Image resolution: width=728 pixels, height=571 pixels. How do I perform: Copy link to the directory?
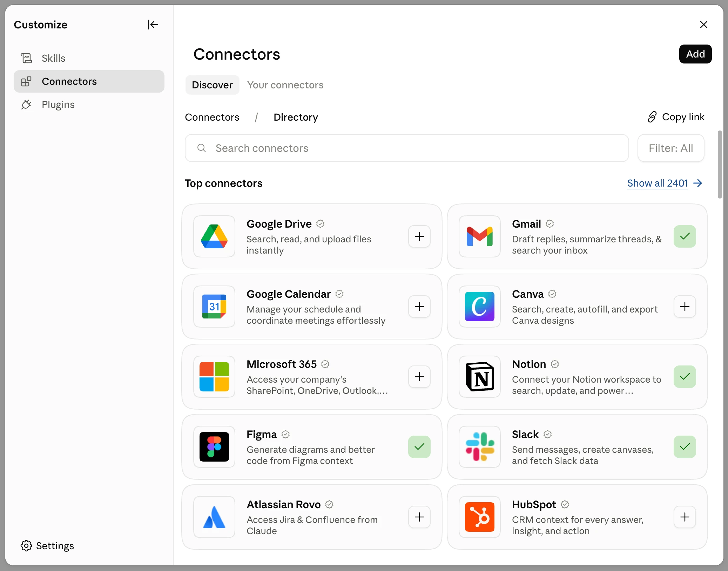coord(676,117)
